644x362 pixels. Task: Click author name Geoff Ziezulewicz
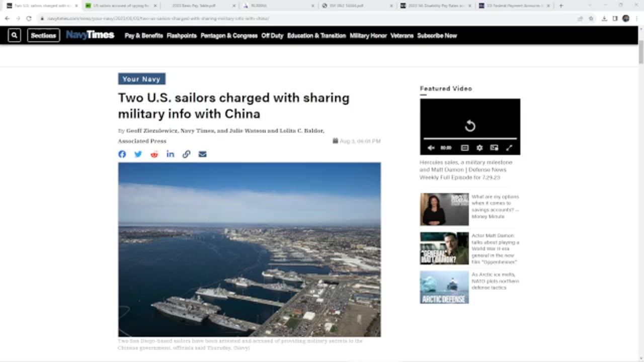152,131
